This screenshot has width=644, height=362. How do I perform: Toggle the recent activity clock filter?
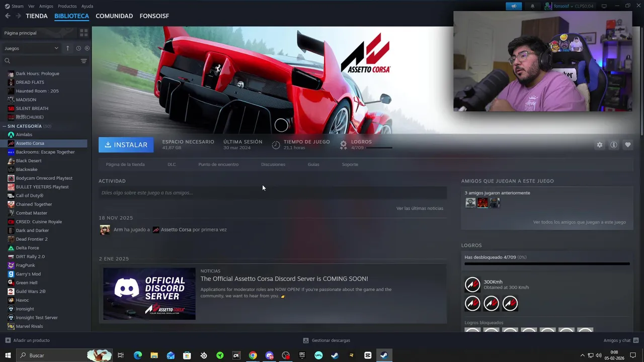click(x=78, y=48)
